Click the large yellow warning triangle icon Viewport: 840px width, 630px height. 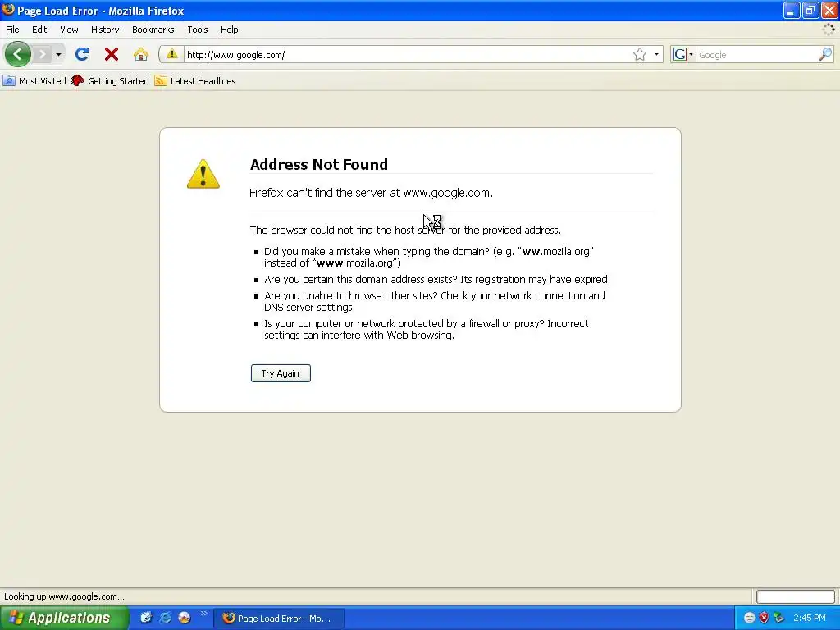point(203,174)
